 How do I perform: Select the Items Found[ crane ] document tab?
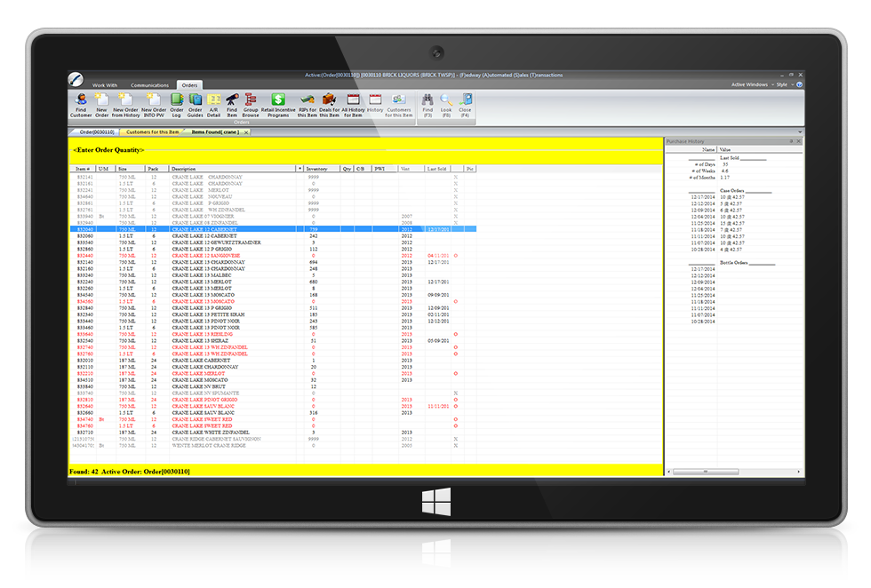tap(215, 132)
